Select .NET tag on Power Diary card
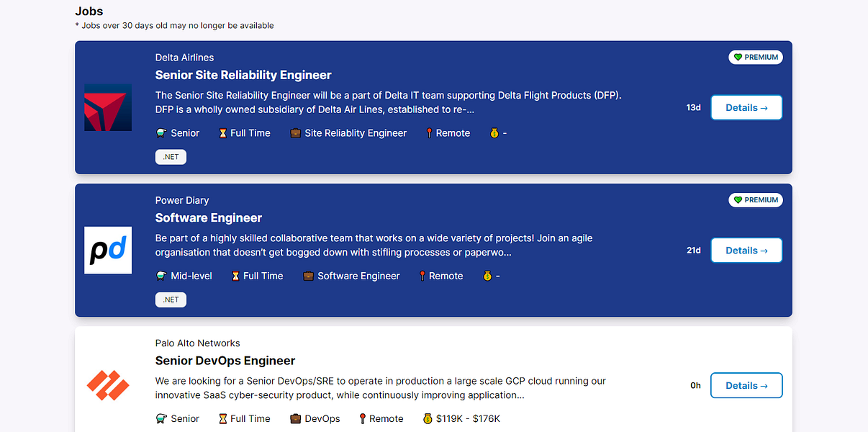 pyautogui.click(x=171, y=300)
